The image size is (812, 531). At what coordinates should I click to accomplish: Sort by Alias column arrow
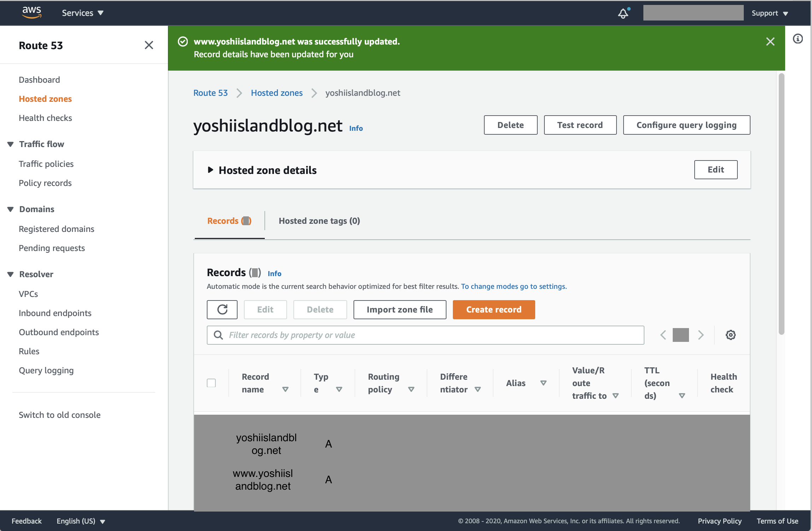[x=544, y=383]
